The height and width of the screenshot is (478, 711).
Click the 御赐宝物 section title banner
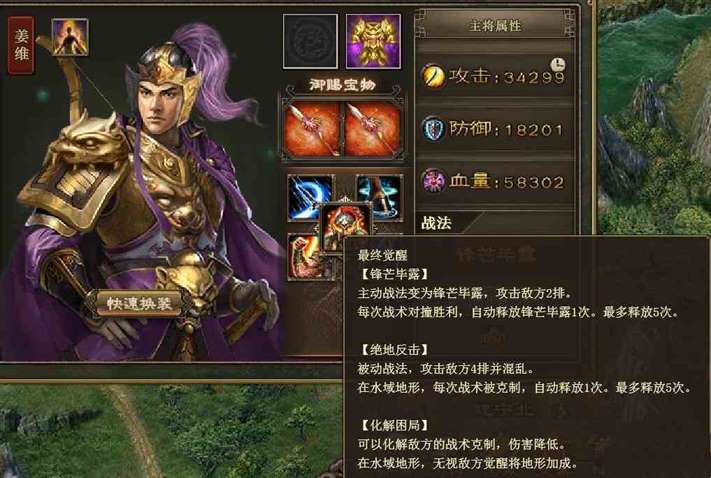[343, 85]
